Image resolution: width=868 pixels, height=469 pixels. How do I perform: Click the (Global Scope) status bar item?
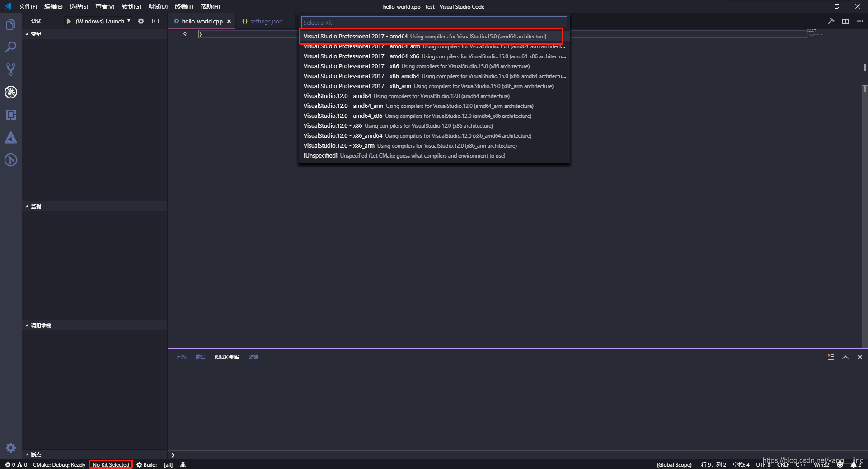(674, 464)
